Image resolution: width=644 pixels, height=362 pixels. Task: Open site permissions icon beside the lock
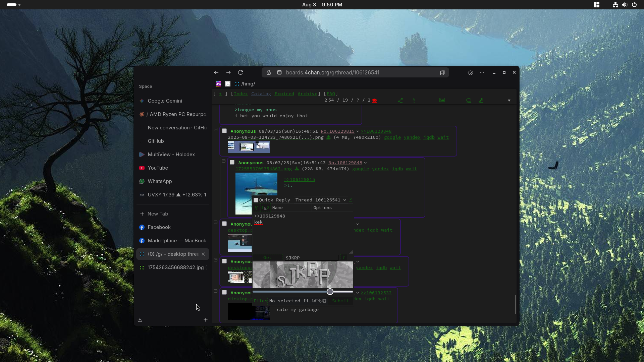click(279, 72)
